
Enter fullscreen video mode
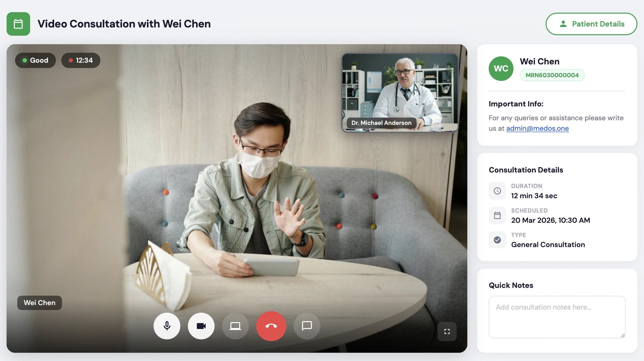[447, 331]
